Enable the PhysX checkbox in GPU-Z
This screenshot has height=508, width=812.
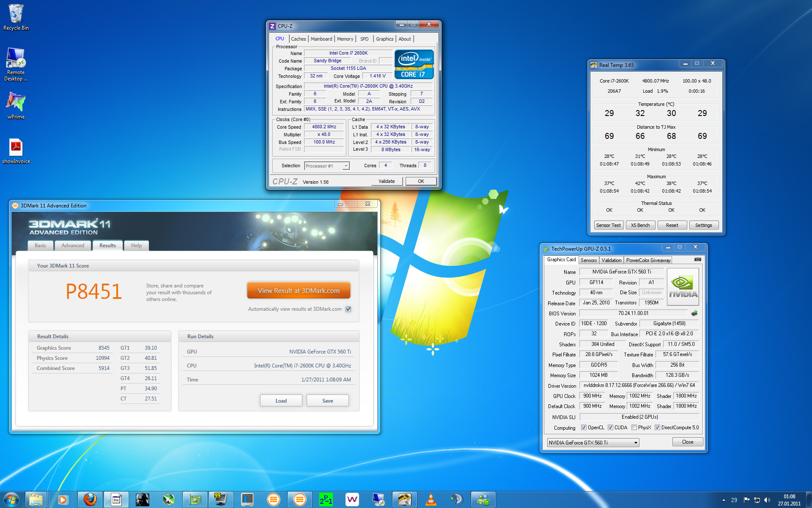[634, 428]
